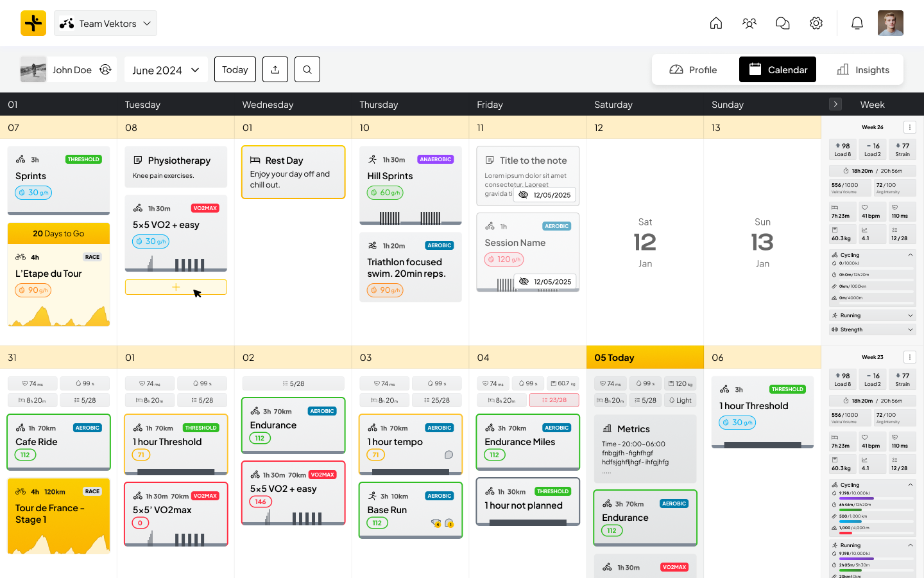Open the Metrics card on Today
The width and height of the screenshot is (924, 578).
point(646,449)
